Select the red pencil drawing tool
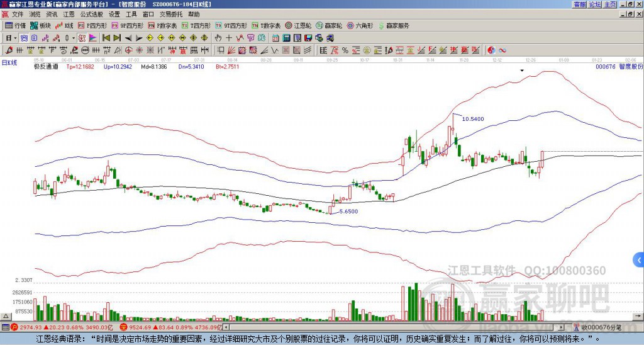This screenshot has height=345, width=644. [9, 50]
